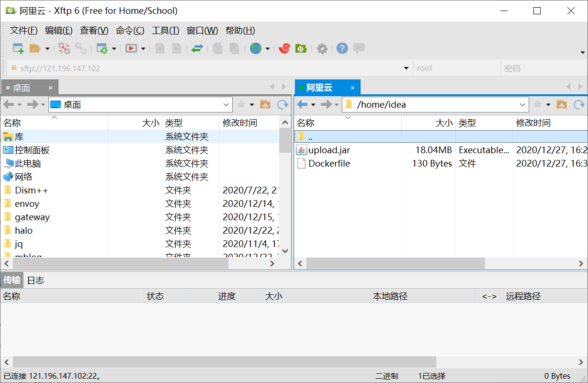Go forward in the local pane
The height and width of the screenshot is (383, 588).
pos(33,104)
